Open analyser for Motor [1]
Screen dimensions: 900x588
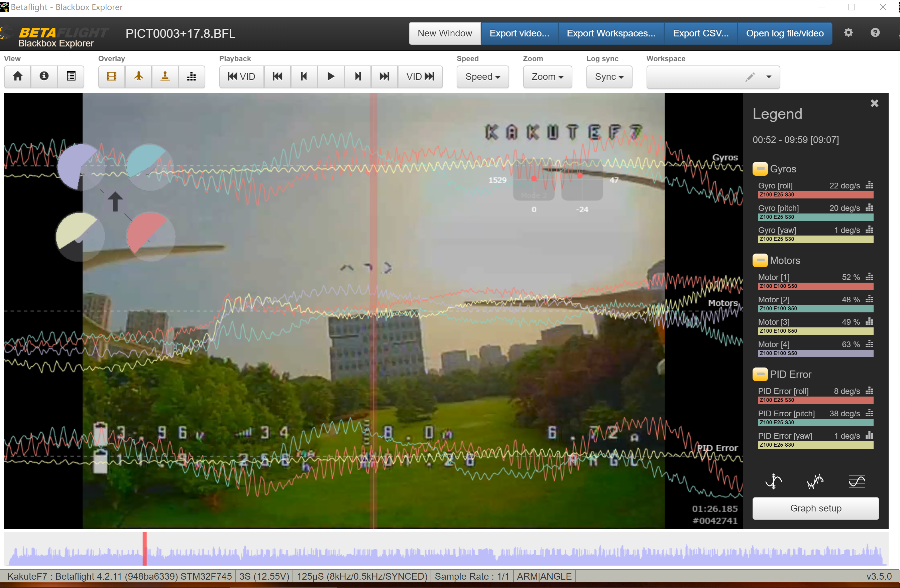pos(869,277)
